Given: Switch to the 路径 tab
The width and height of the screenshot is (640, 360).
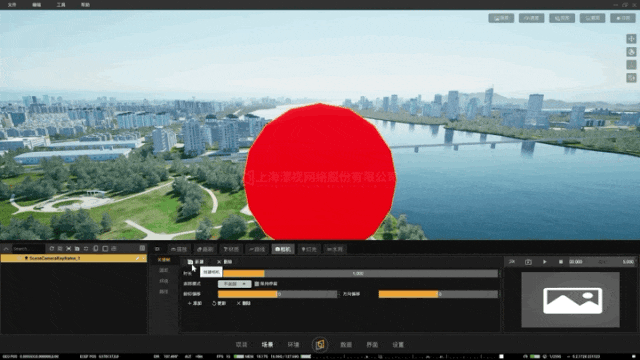Looking at the screenshot, I should point(257,249).
